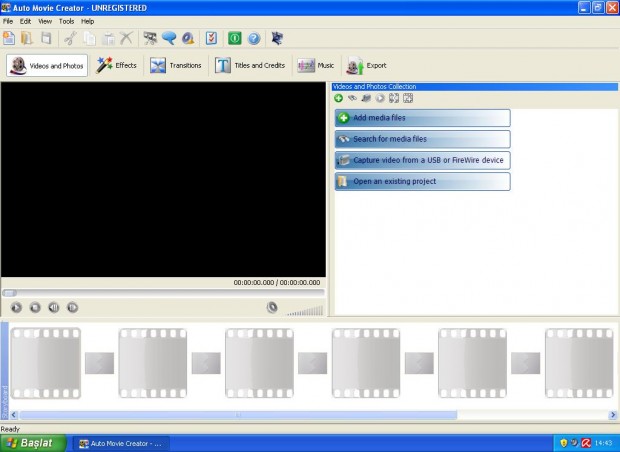Click the Copy pages toolbar icon
Image resolution: width=620 pixels, height=452 pixels.
(x=90, y=38)
